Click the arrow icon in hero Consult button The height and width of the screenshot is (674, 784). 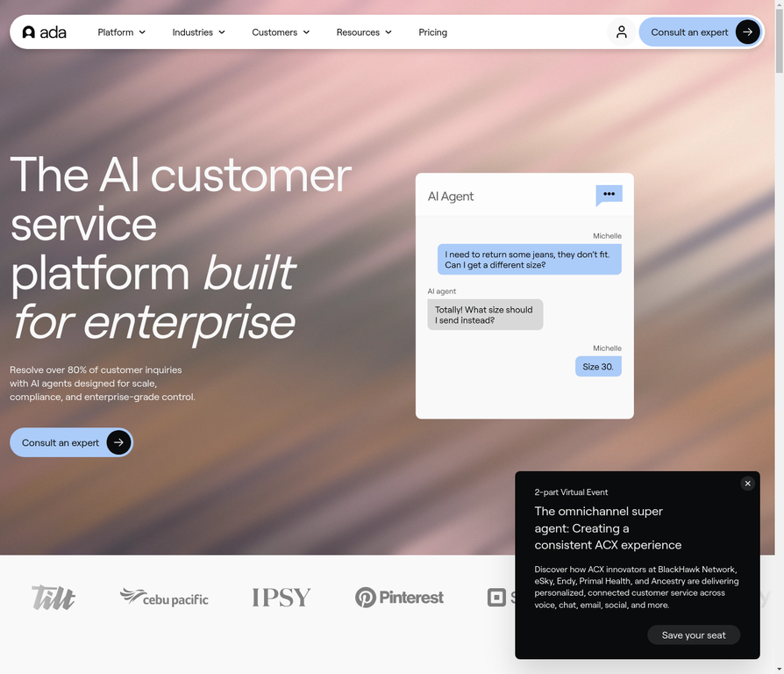point(118,443)
